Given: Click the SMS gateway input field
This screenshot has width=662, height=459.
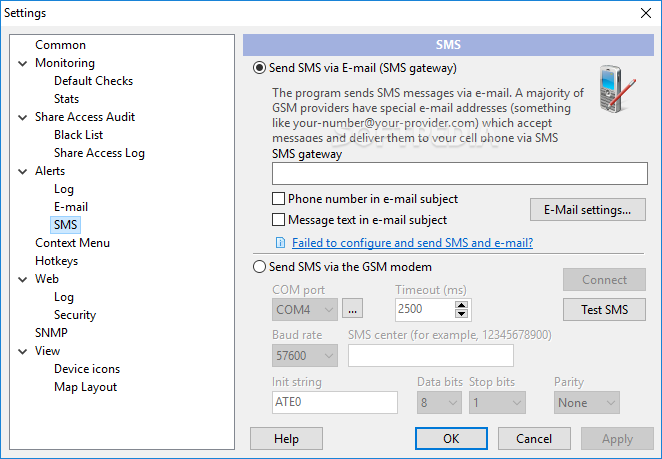Looking at the screenshot, I should tap(460, 174).
